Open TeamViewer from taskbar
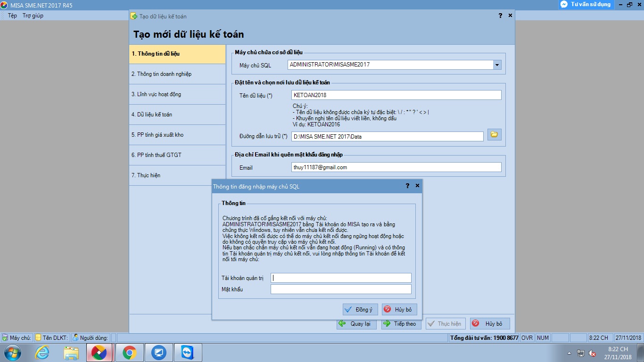Viewport: 644px width, 362px height. point(188,353)
